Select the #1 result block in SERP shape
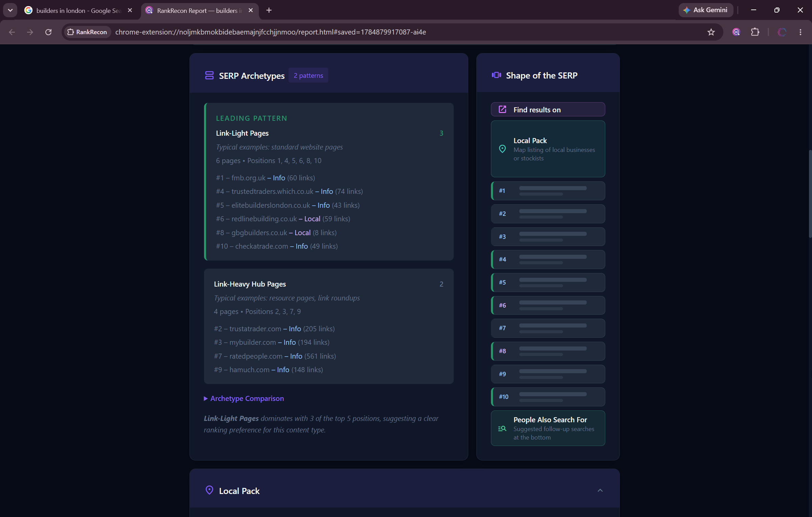Viewport: 812px width, 517px height. pyautogui.click(x=548, y=191)
